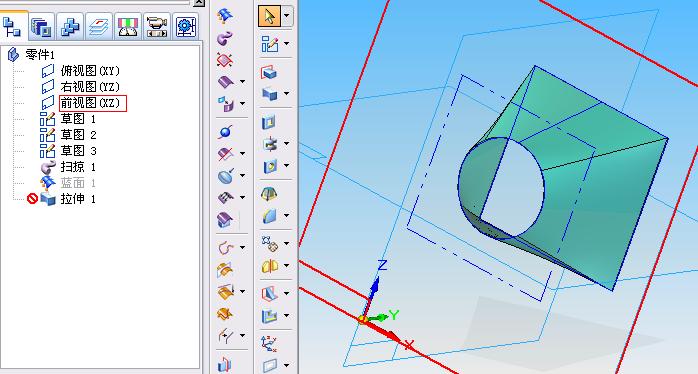Screen dimensions: 698x374
Task: Select the Trim surface tool with red line
Action: (x=226, y=154)
